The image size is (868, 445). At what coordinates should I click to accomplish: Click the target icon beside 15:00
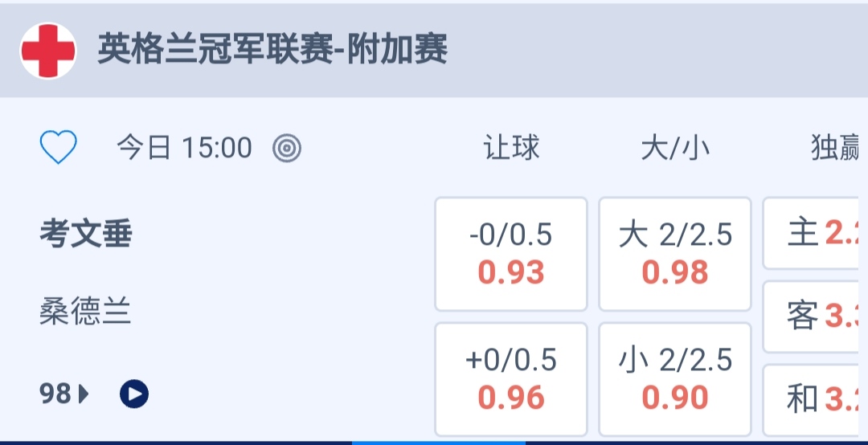[x=287, y=148]
